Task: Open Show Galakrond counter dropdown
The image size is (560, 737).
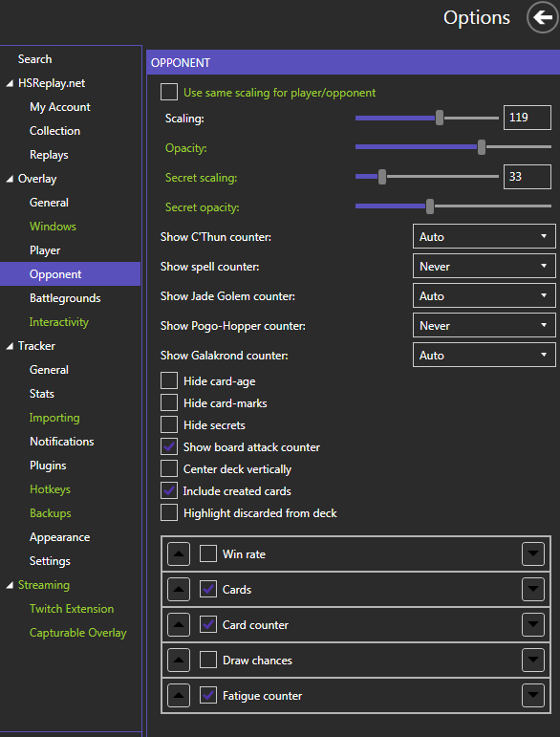Action: pyautogui.click(x=484, y=356)
